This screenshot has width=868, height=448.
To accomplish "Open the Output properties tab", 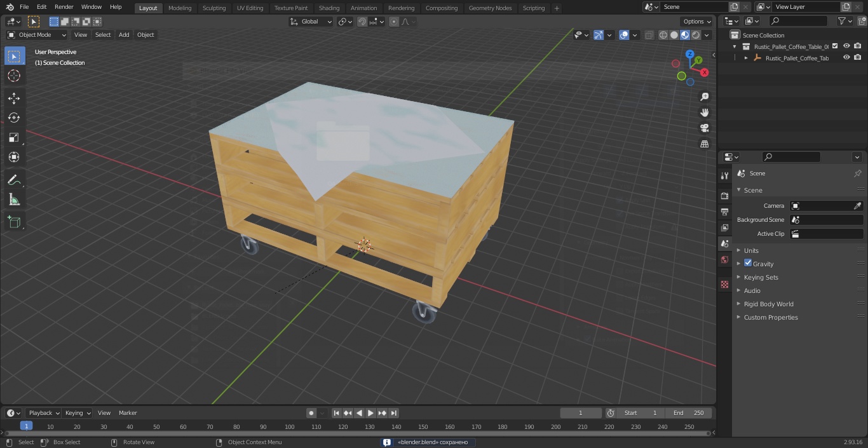I will pos(724,212).
